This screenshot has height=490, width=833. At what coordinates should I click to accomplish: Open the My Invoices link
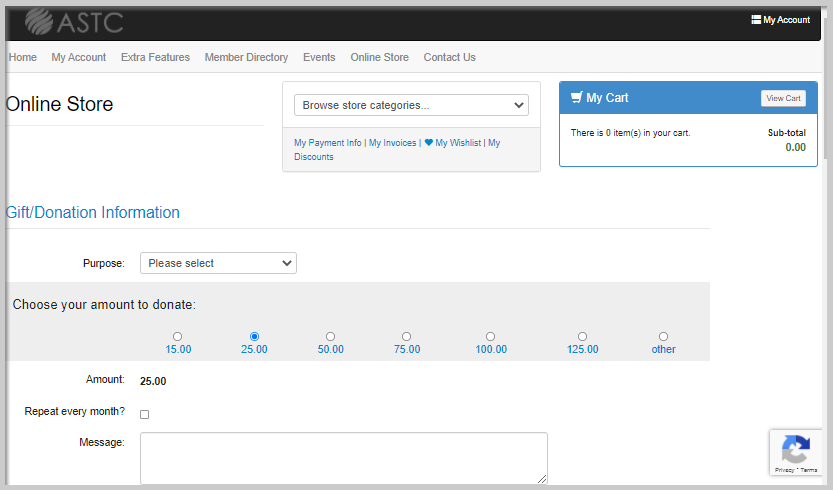click(x=393, y=143)
